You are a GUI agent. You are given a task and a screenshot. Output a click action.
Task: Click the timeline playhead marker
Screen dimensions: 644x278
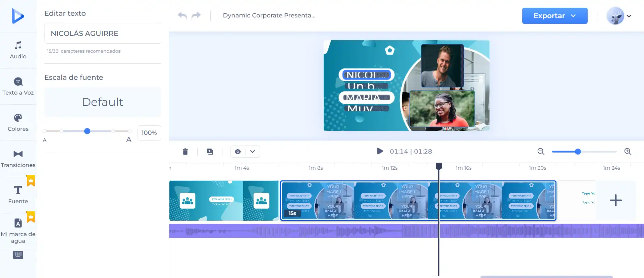439,166
